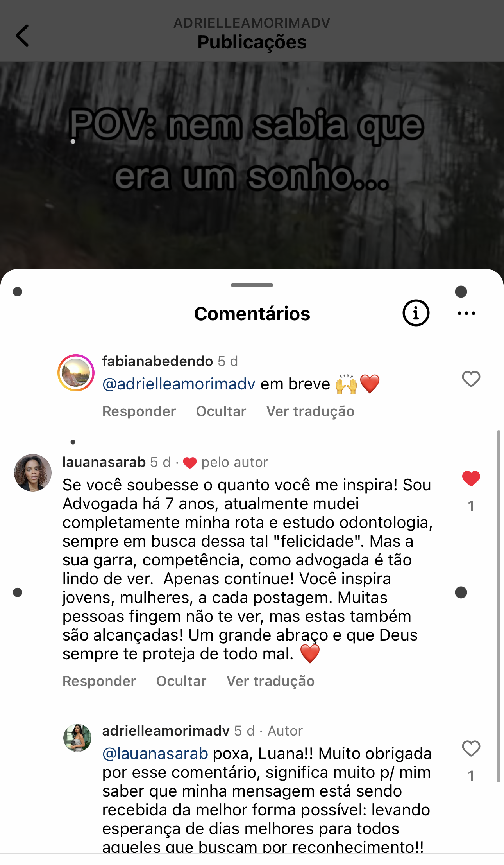
Task: Tap the comments sheet drag handle
Action: pos(252,285)
